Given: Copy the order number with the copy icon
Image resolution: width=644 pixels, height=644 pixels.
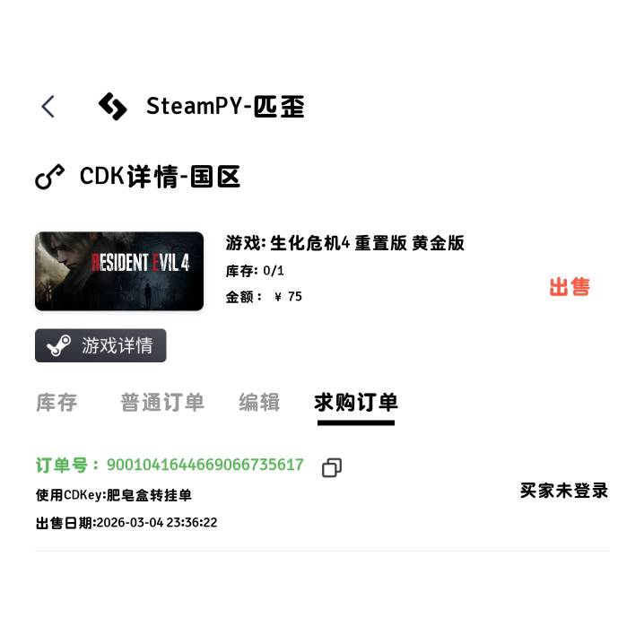Looking at the screenshot, I should [x=332, y=467].
